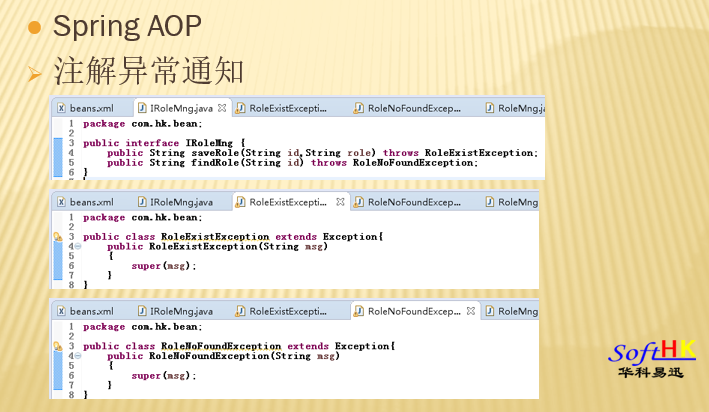Close the active RoleExistExcepti... tab in middle editor
This screenshot has height=412, width=709.
pos(340,202)
